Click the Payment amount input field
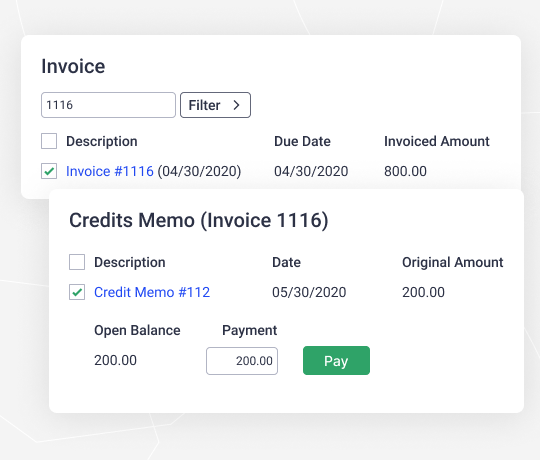Screen dimensions: 540x460 coord(242,361)
